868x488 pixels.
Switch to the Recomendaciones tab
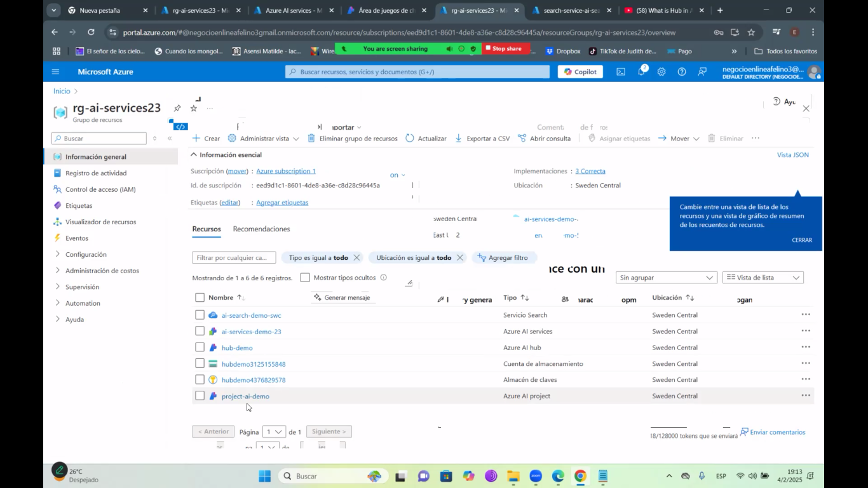(261, 229)
